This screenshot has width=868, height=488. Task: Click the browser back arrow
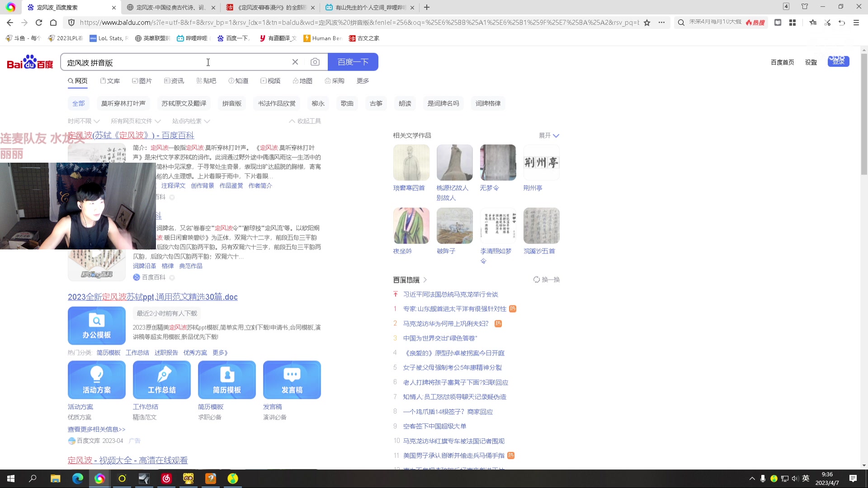(x=10, y=23)
